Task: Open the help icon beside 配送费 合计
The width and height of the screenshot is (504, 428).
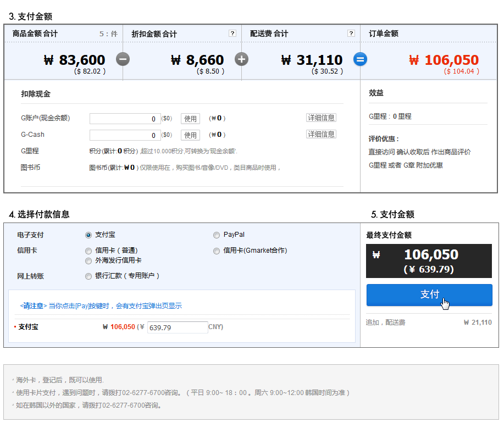Action: pos(351,34)
